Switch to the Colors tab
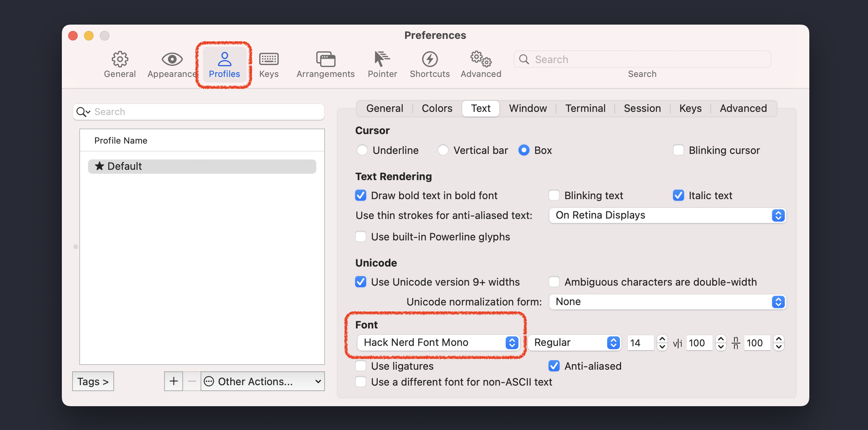868x430 pixels. click(437, 108)
